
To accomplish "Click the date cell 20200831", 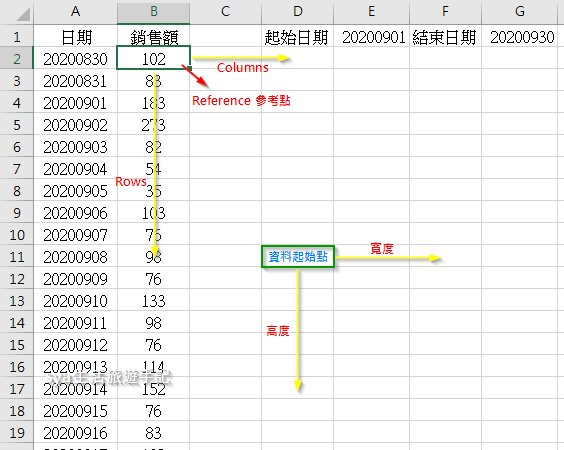I will (76, 81).
